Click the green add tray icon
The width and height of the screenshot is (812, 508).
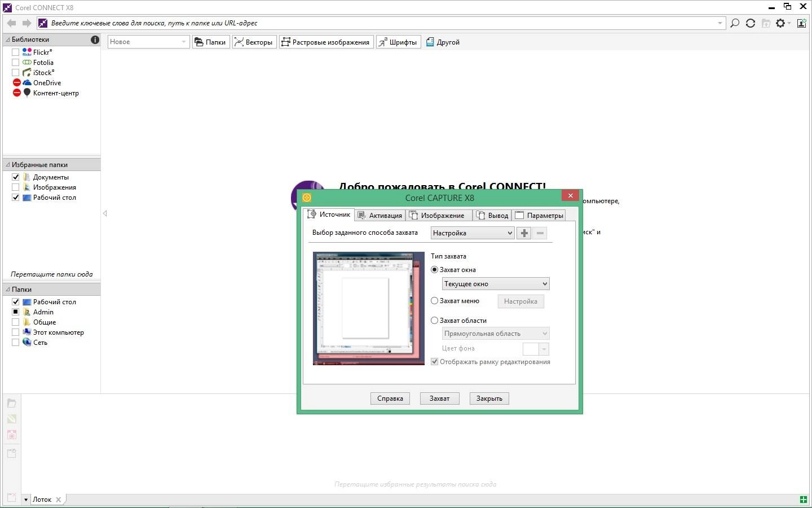click(x=803, y=500)
